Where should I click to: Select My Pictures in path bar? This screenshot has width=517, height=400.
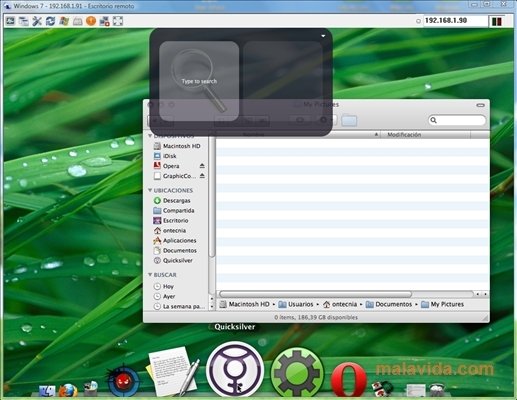(442, 304)
